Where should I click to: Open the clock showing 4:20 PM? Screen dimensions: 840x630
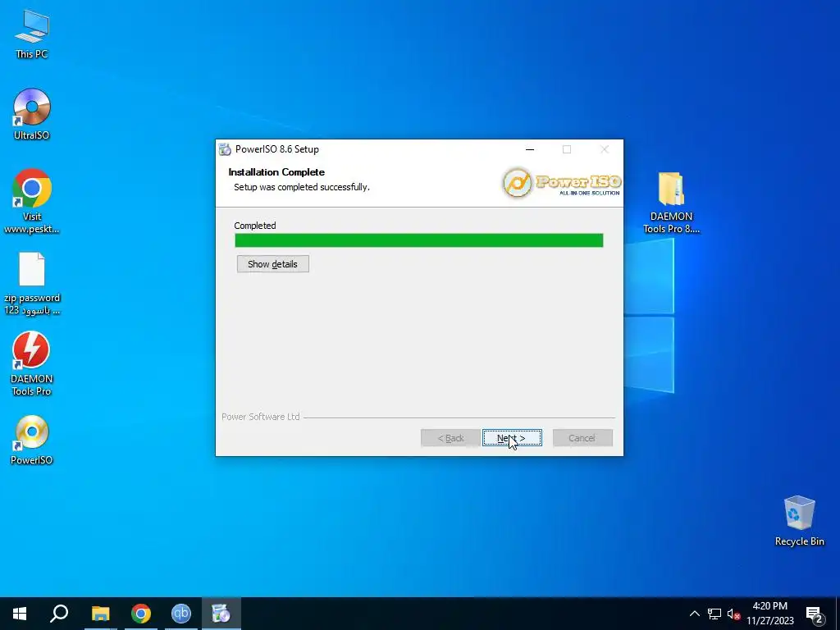point(769,614)
